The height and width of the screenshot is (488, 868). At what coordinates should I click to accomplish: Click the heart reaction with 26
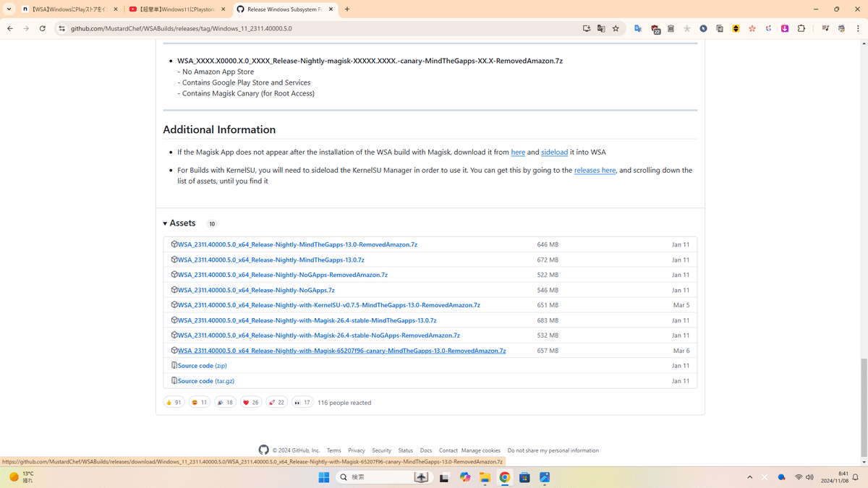tap(251, 402)
